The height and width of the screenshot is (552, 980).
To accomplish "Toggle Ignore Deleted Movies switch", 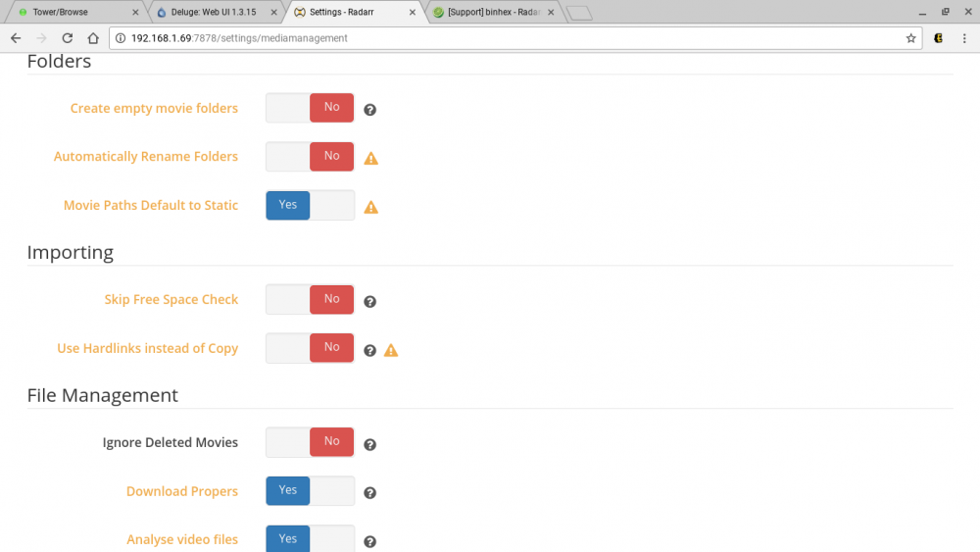I will [310, 442].
